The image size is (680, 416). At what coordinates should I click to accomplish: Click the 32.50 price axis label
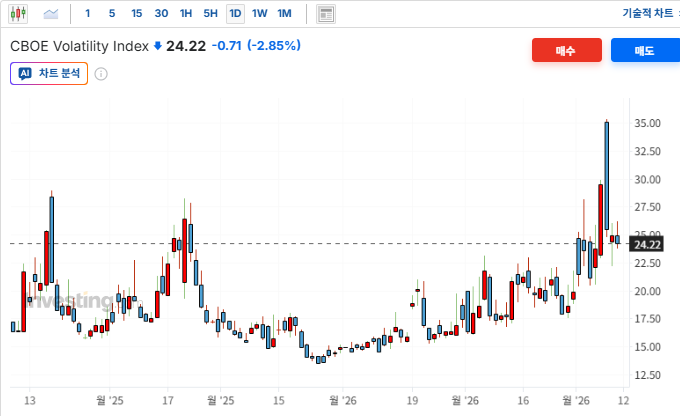(647, 151)
